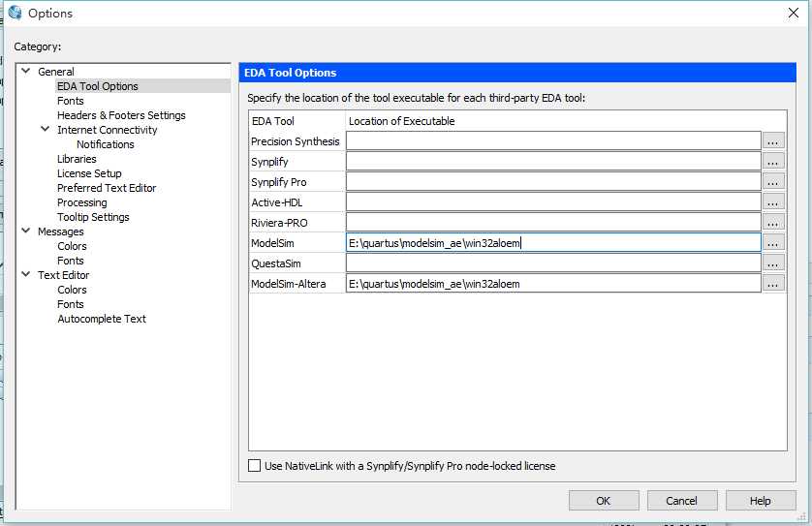This screenshot has height=526, width=812.
Task: Browse for the ModelSim-Altera executable
Action: click(772, 284)
